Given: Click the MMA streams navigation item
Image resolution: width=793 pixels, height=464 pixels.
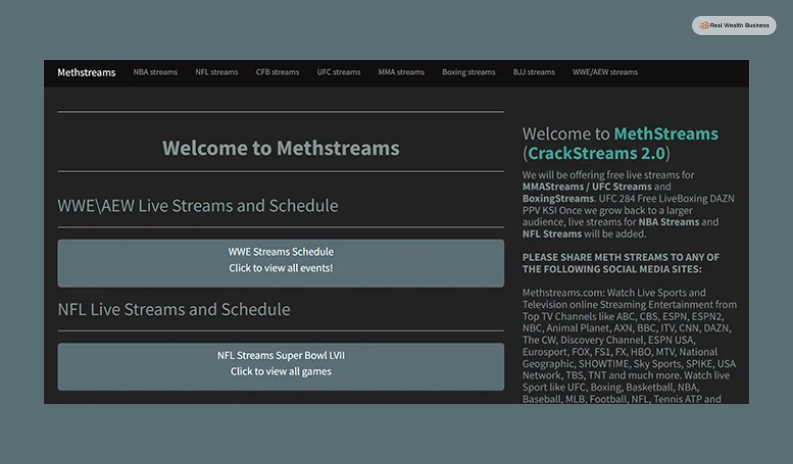Looking at the screenshot, I should [x=401, y=72].
